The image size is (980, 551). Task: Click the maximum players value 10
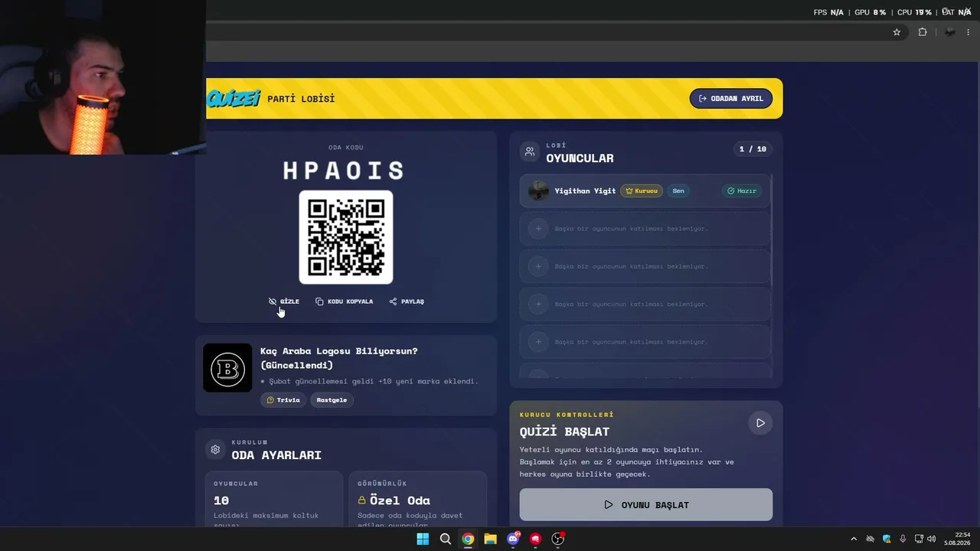pyautogui.click(x=221, y=500)
